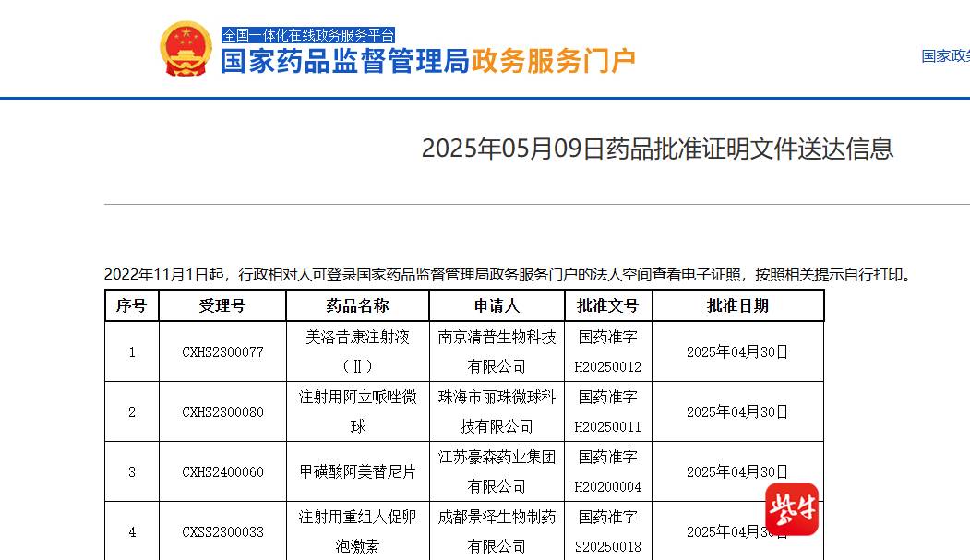Select approval number 国药准字H20200004
This screenshot has width=970, height=560.
click(x=607, y=471)
